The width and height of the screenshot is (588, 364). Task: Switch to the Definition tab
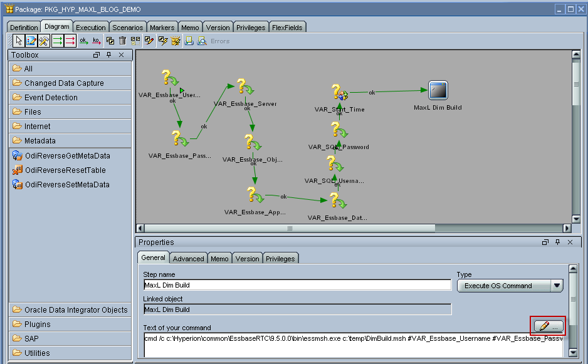(24, 28)
